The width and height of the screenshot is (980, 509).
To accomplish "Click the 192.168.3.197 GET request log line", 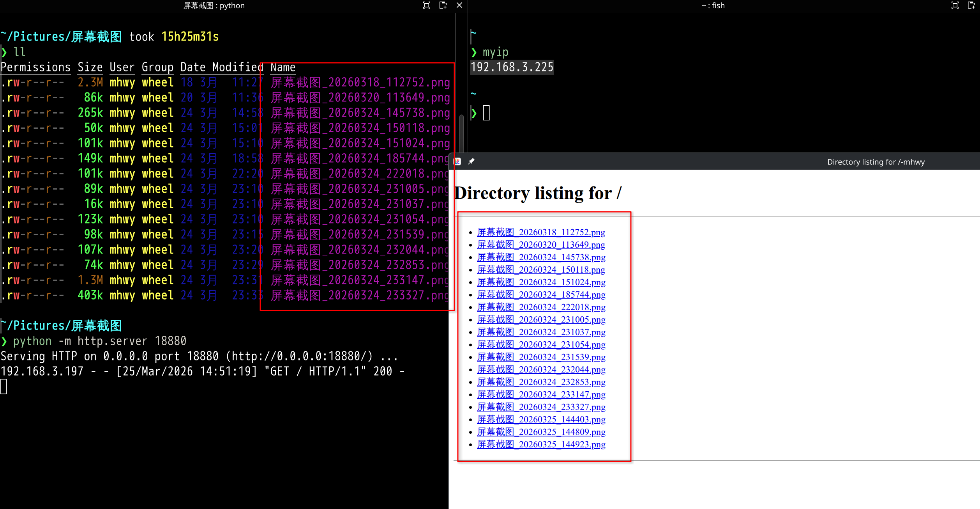I will pos(203,372).
